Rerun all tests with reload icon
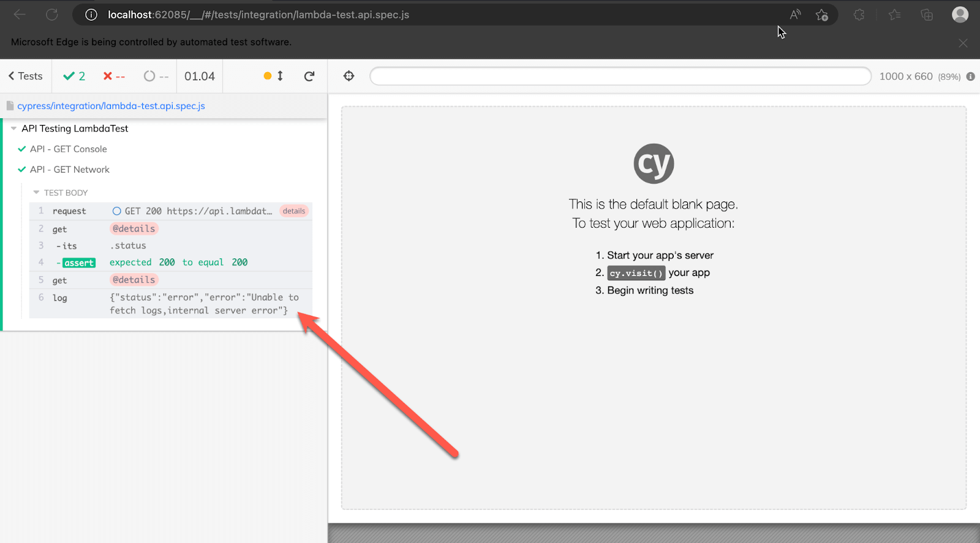Viewport: 980px width, 543px height. click(x=309, y=76)
